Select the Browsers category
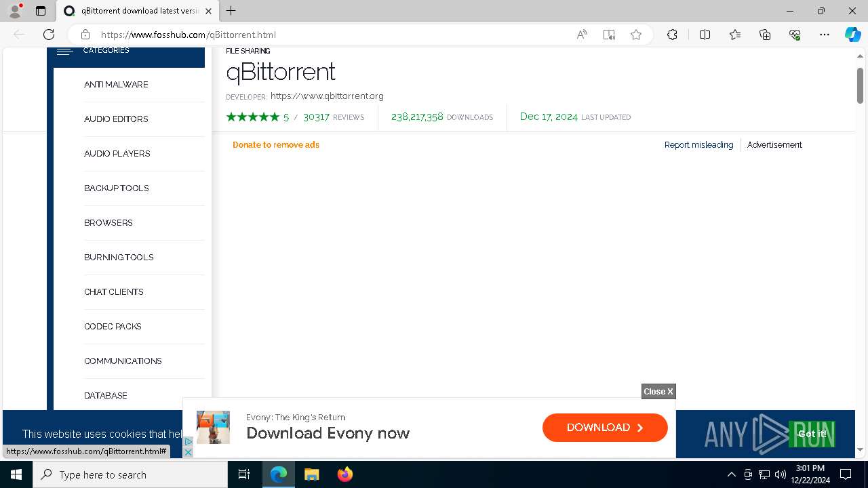Screen dimensions: 868x488 (x=108, y=223)
